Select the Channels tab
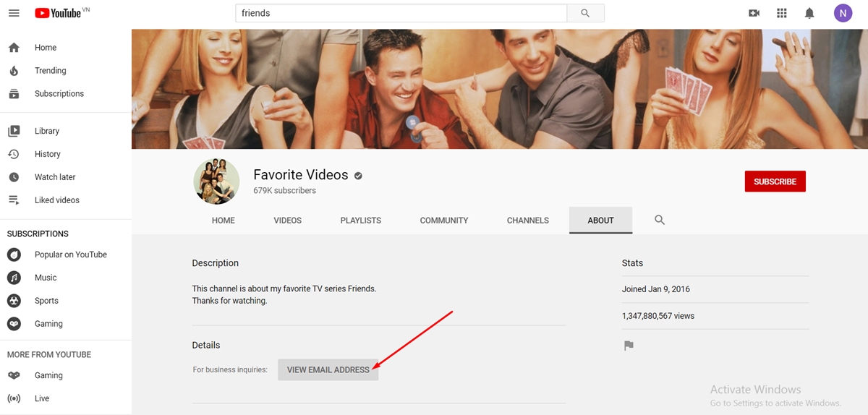 click(527, 221)
